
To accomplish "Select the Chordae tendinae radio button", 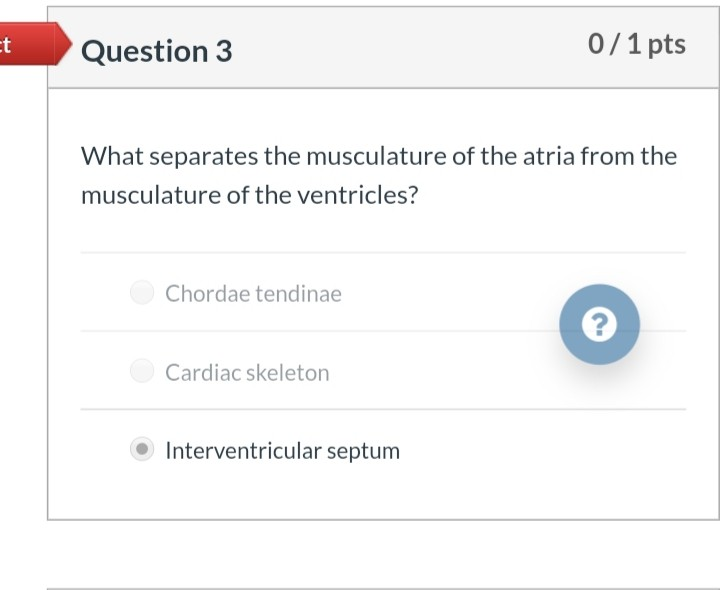I will (142, 292).
